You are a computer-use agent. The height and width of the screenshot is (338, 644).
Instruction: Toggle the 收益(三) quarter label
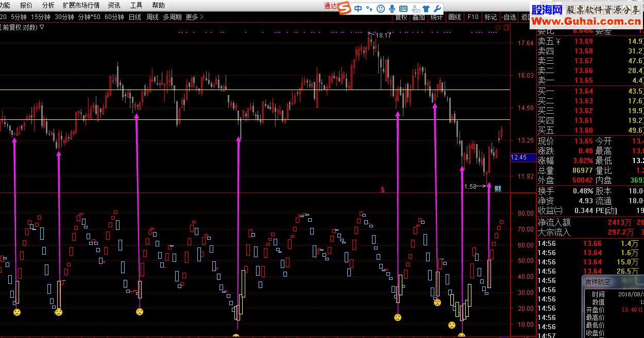550,210
